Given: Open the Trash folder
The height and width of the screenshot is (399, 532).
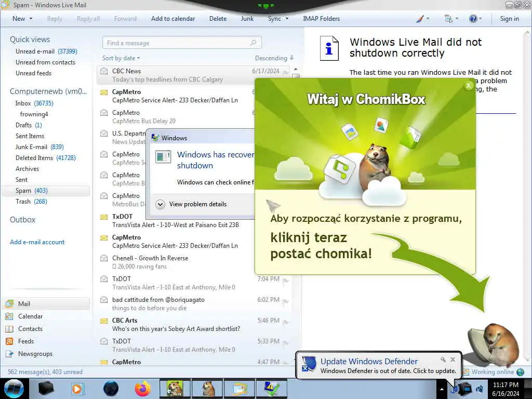Looking at the screenshot, I should pyautogui.click(x=31, y=201).
